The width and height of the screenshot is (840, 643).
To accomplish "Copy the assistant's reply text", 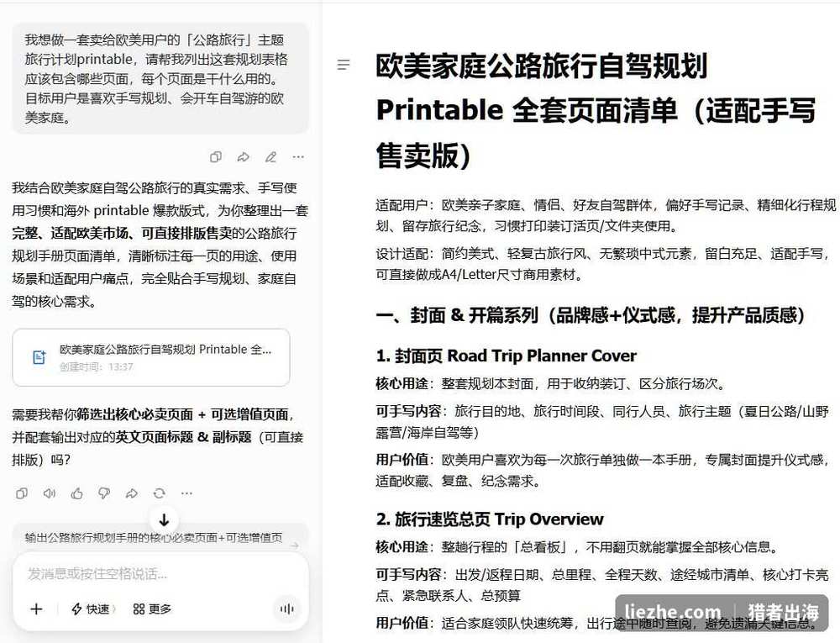I will pos(22,493).
